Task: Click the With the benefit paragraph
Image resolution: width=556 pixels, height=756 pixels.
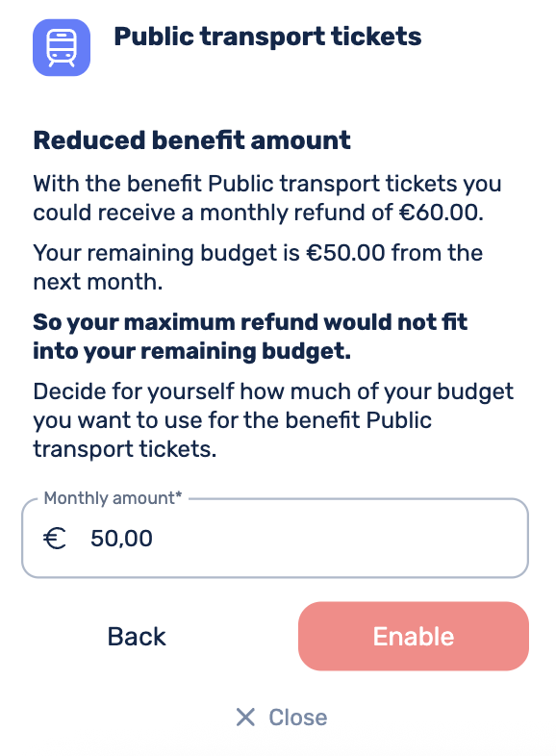Action: [x=267, y=198]
